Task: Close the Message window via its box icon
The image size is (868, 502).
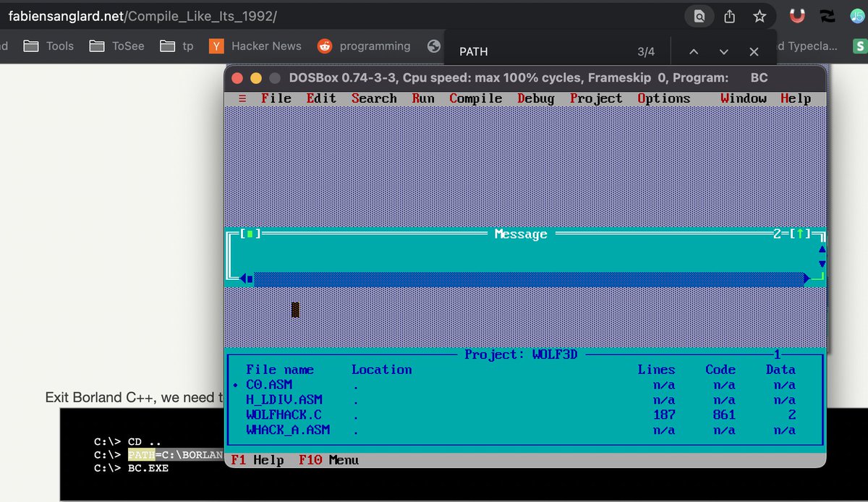Action: (x=250, y=234)
